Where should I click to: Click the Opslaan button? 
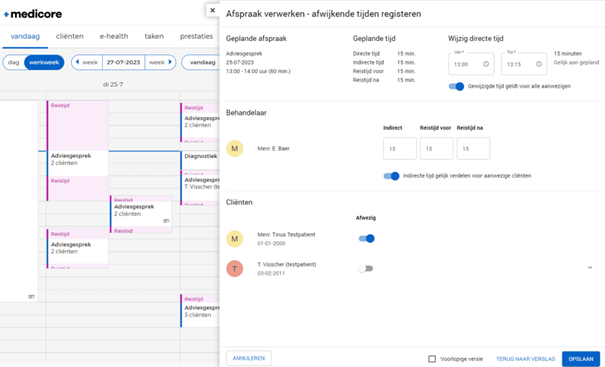[581, 359]
